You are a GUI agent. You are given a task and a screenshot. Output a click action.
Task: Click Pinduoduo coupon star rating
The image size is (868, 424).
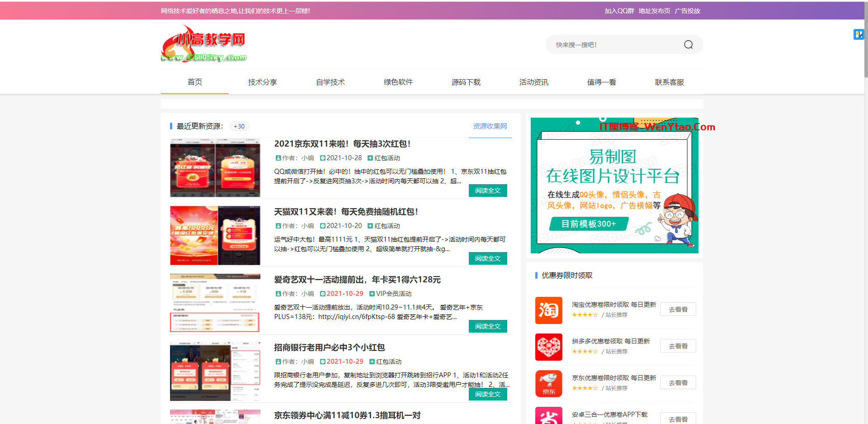[585, 351]
